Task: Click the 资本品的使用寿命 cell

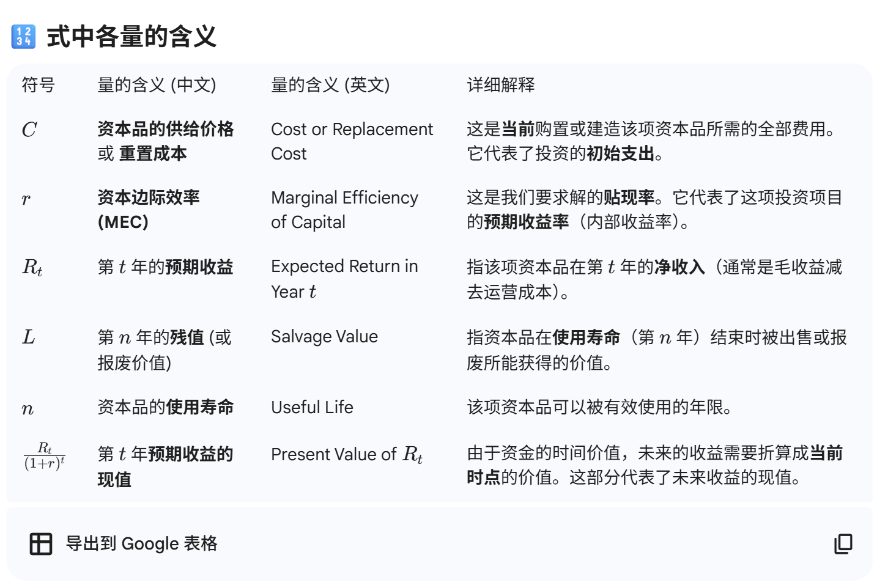Action: click(x=165, y=408)
